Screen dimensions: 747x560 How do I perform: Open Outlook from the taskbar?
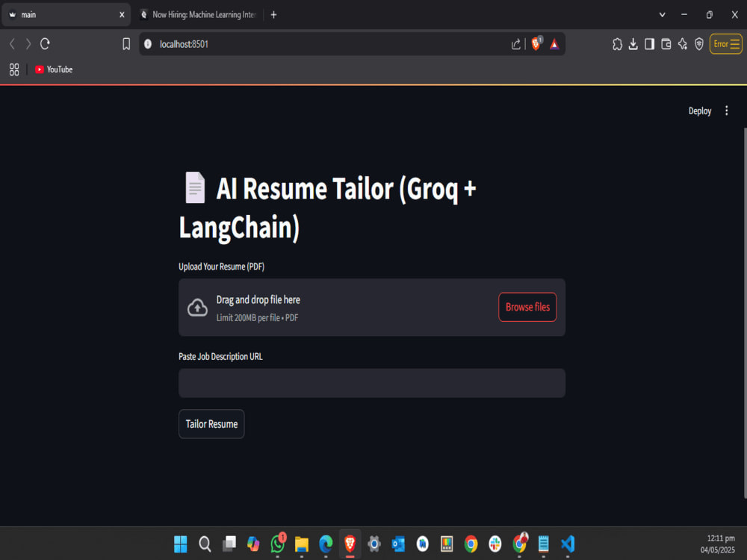tap(398, 544)
